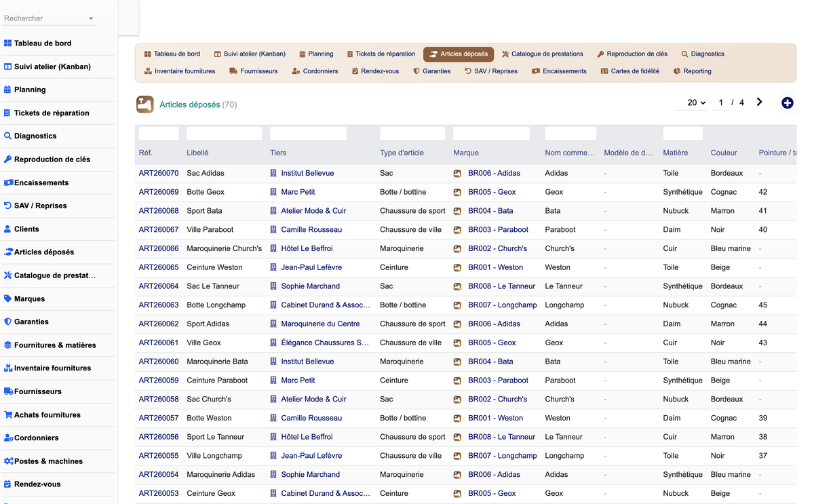Click the Matière filter input field
This screenshot has height=504, width=814.
[x=683, y=134]
